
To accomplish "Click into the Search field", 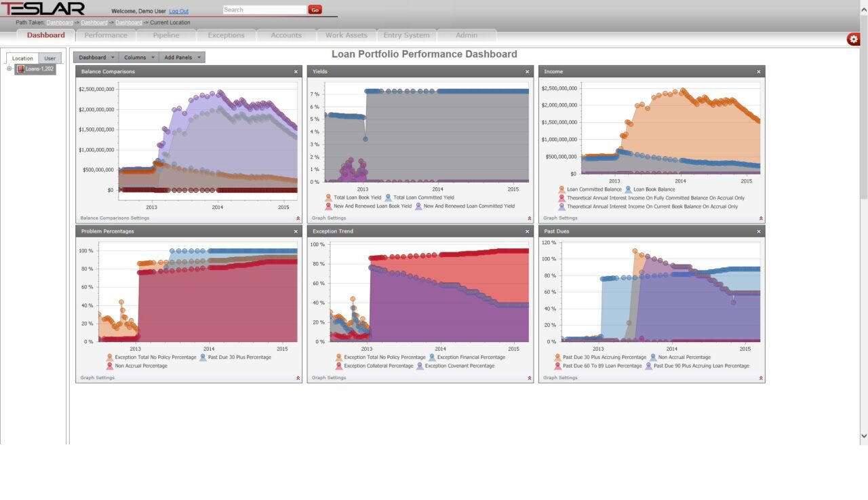I will point(264,10).
